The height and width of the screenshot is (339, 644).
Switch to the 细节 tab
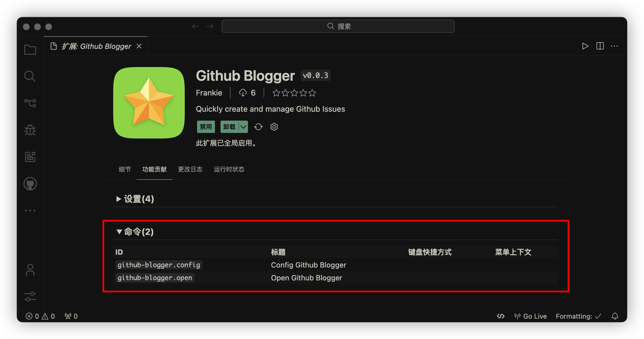click(x=125, y=169)
